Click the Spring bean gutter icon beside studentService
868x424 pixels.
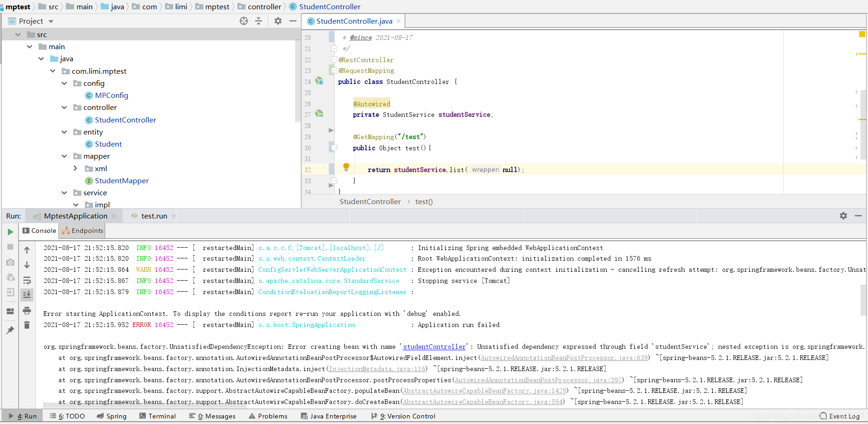click(319, 113)
